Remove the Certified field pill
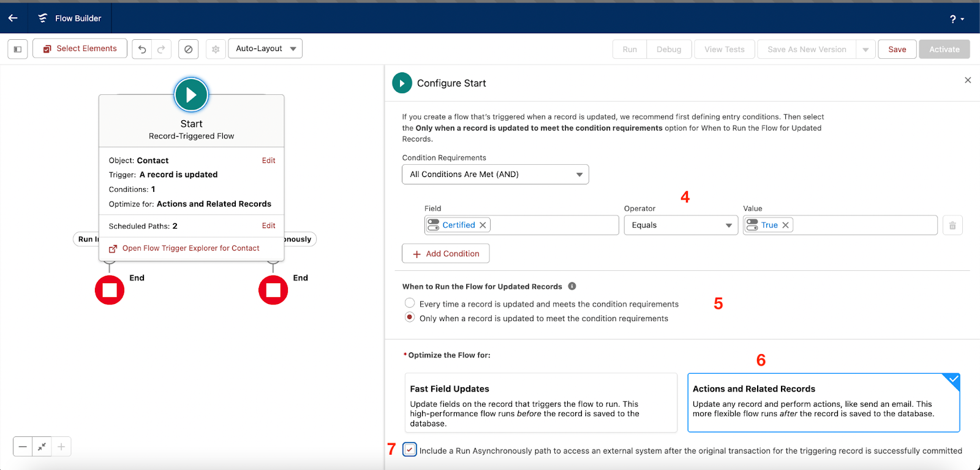Viewport: 980px width, 470px height. click(483, 225)
